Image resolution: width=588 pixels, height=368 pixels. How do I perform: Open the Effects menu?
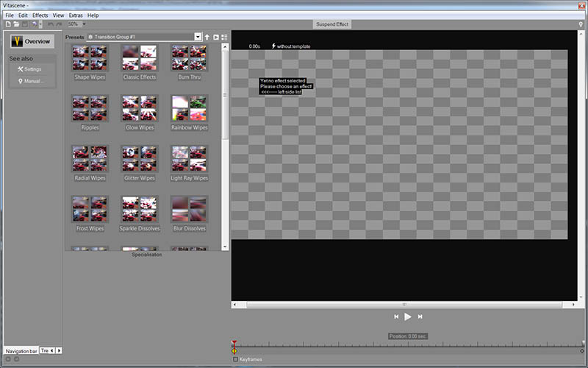click(x=40, y=15)
